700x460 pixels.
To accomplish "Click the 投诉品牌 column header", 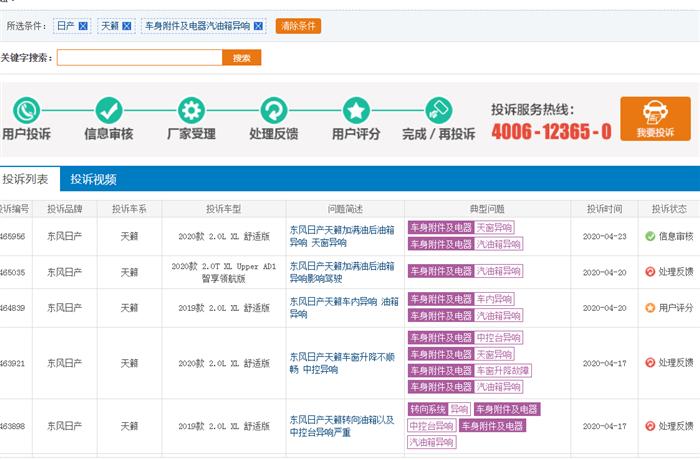I will (65, 209).
